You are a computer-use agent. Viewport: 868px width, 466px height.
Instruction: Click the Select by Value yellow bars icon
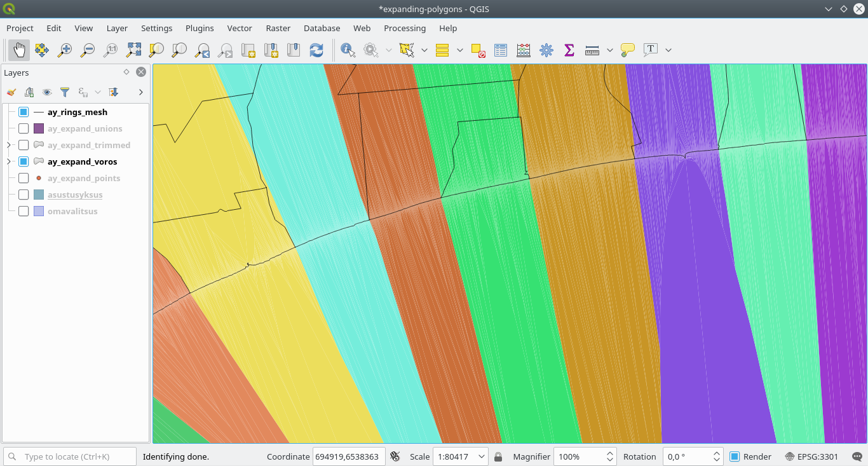[442, 50]
